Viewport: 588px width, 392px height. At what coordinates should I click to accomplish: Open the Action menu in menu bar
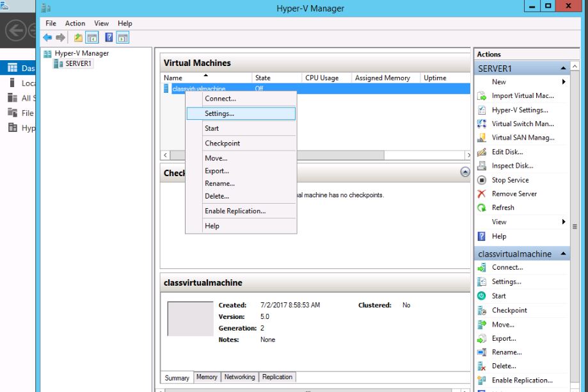coord(75,23)
